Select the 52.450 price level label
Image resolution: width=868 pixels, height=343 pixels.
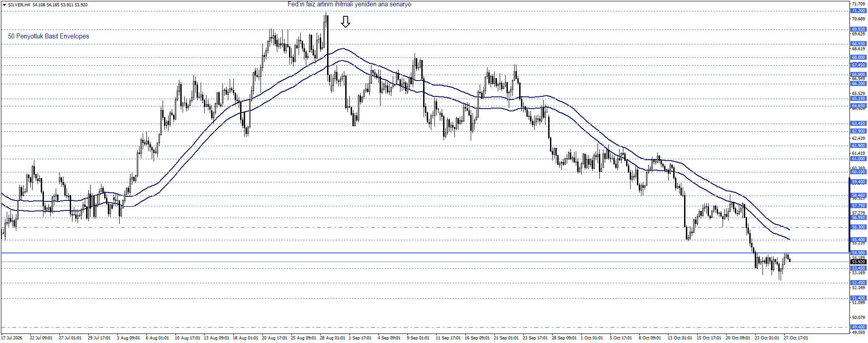(x=858, y=283)
